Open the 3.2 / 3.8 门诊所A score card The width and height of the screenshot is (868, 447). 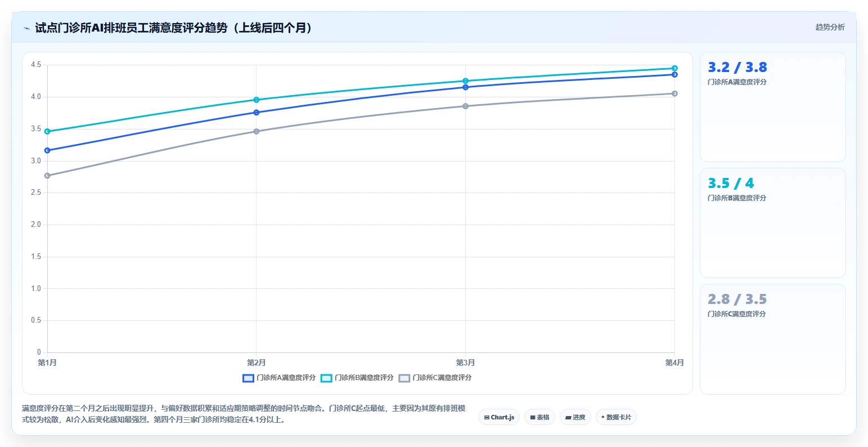tap(772, 107)
